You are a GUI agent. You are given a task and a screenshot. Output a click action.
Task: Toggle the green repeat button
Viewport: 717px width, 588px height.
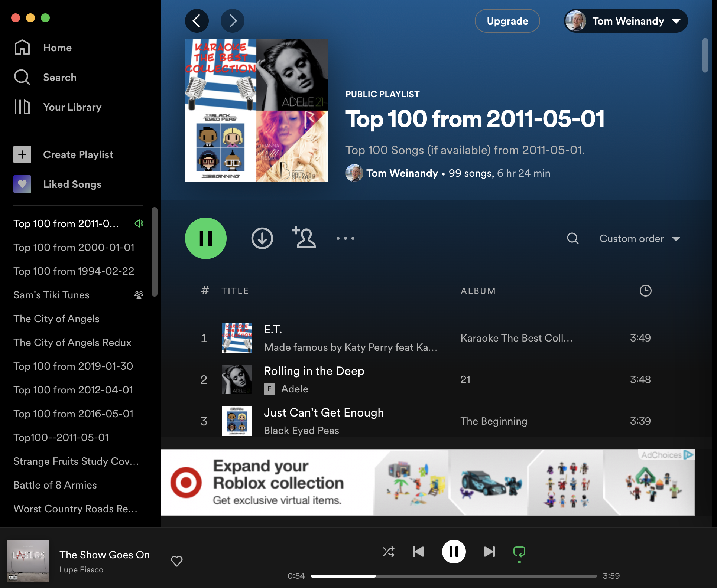519,552
